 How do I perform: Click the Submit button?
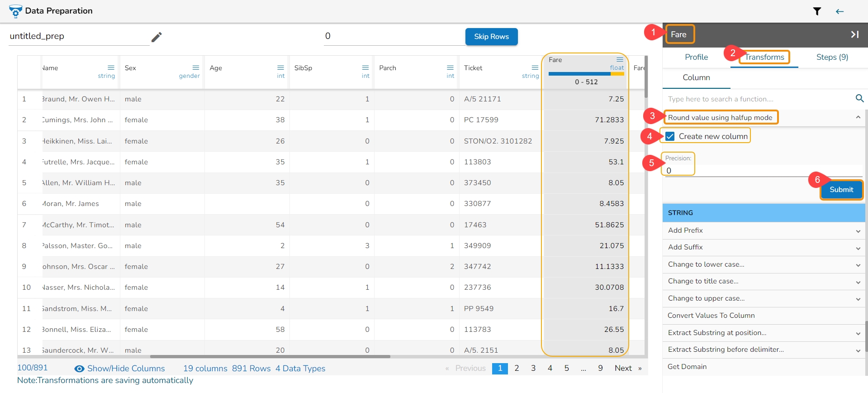click(841, 190)
